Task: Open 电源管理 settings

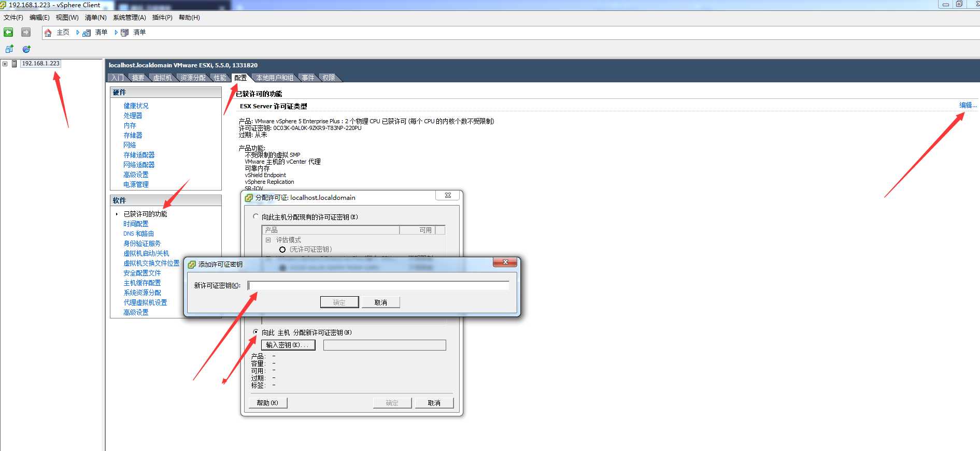Action: [x=136, y=184]
